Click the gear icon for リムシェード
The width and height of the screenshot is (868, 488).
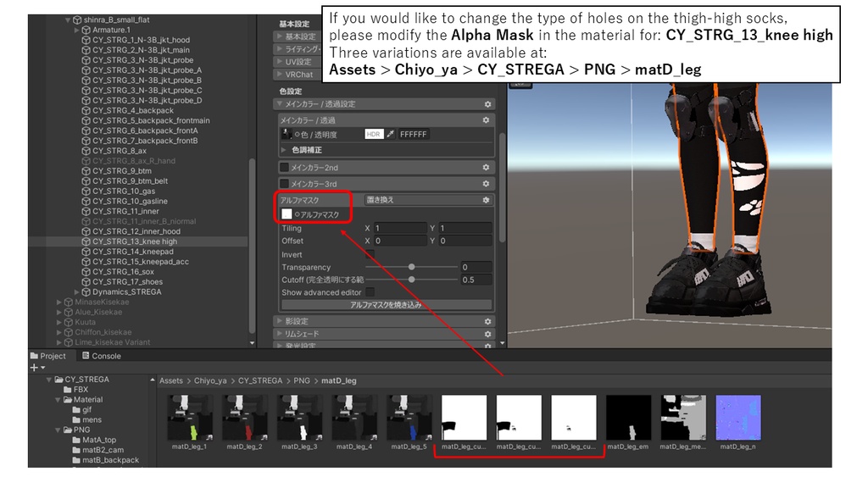pos(487,334)
